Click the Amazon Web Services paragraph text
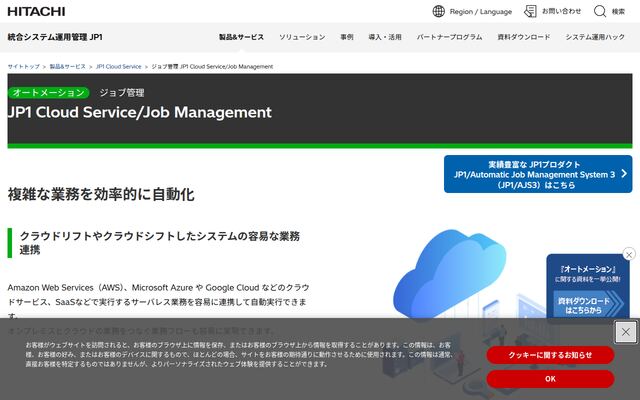The image size is (640, 400). tap(159, 302)
